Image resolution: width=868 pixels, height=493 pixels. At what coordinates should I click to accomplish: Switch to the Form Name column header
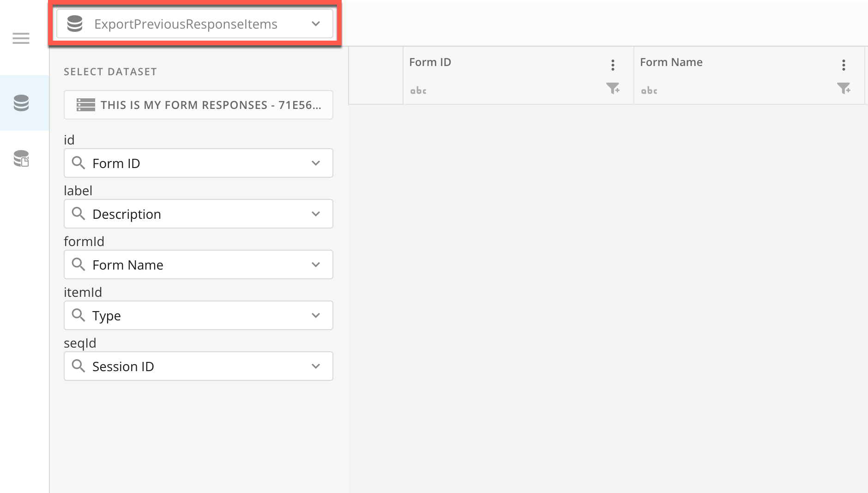(671, 62)
